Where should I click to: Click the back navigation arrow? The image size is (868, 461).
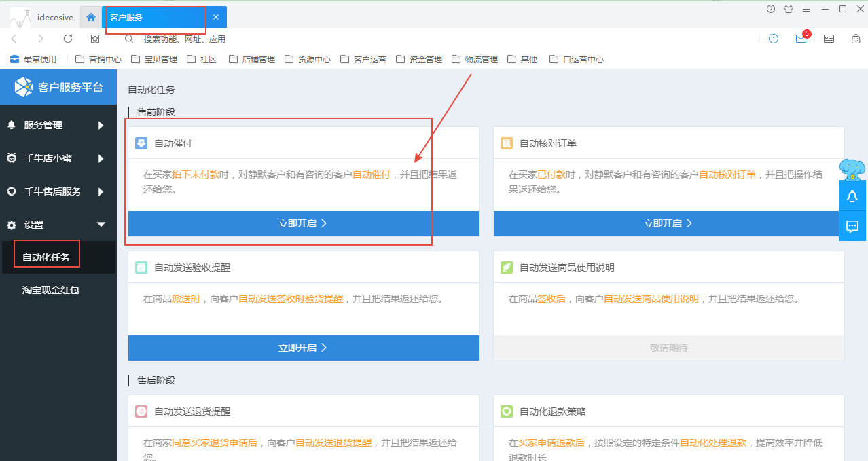click(14, 39)
